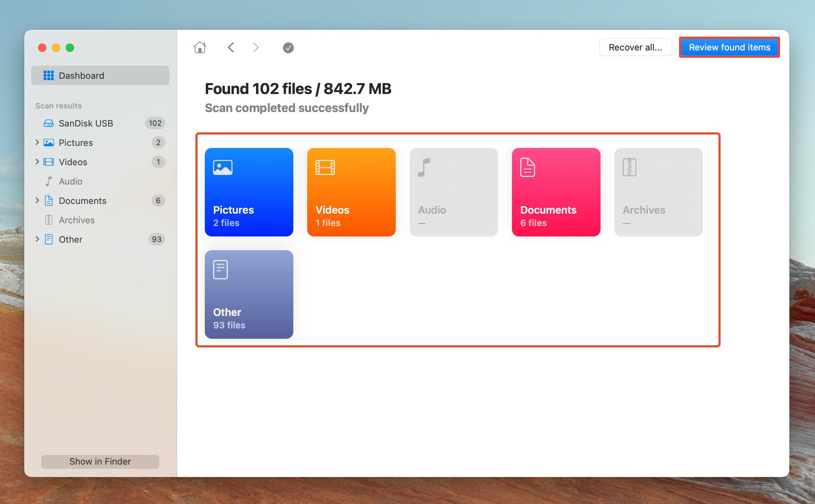
Task: Minimize window using the yellow button
Action: [x=56, y=48]
